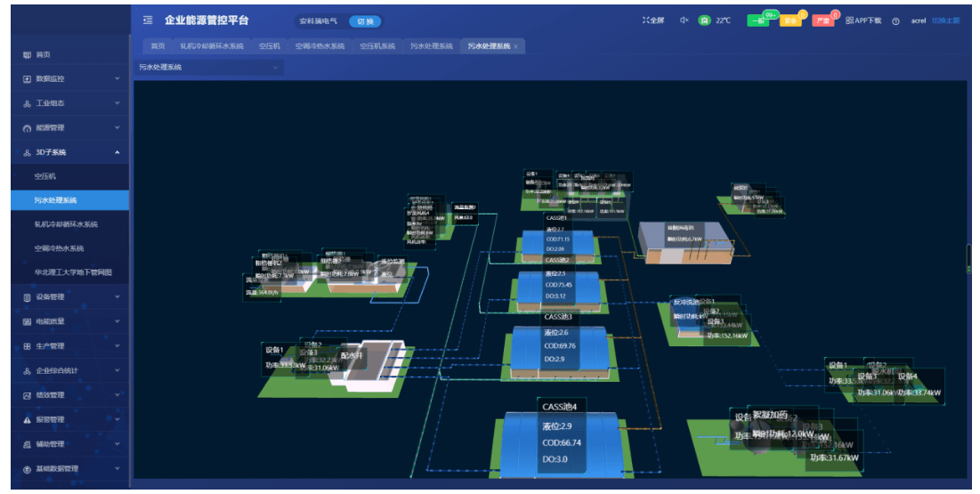The height and width of the screenshot is (494, 980).
Task: Click the 切换主题 theme link
Action: 945,20
